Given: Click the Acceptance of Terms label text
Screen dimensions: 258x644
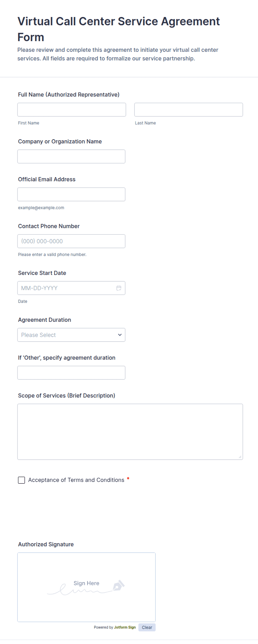Looking at the screenshot, I should pos(76,480).
